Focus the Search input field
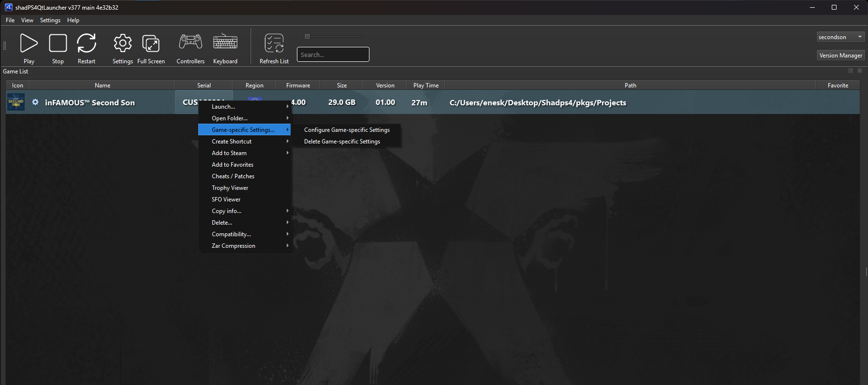Image resolution: width=868 pixels, height=385 pixels. [x=333, y=55]
